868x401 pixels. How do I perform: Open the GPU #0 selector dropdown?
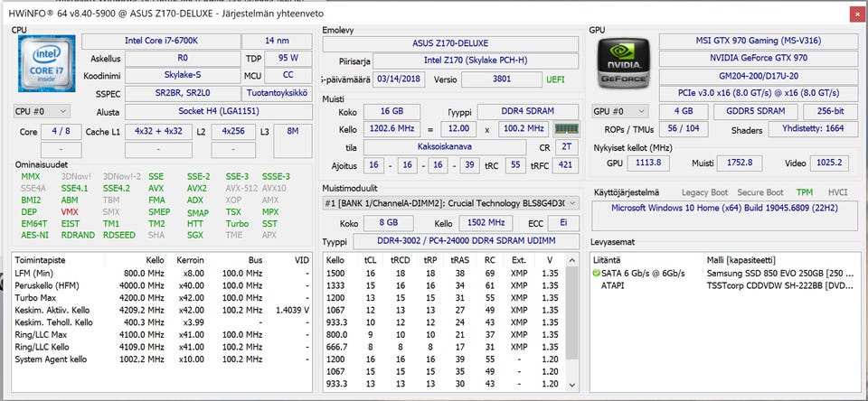619,111
